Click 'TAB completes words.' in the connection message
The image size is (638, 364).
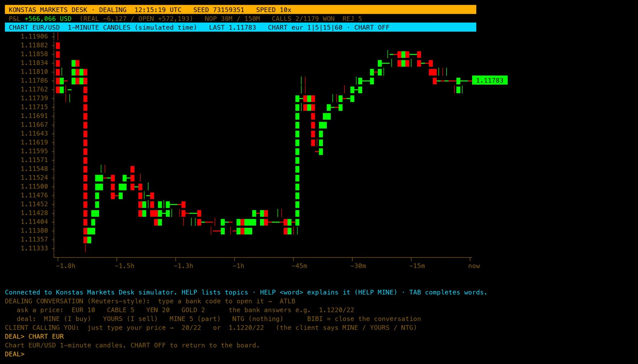pos(448,292)
